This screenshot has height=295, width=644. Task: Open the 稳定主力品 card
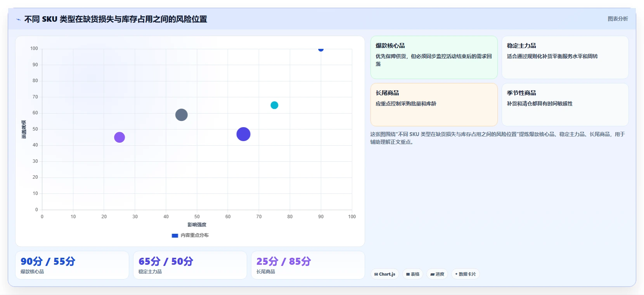[x=565, y=57]
